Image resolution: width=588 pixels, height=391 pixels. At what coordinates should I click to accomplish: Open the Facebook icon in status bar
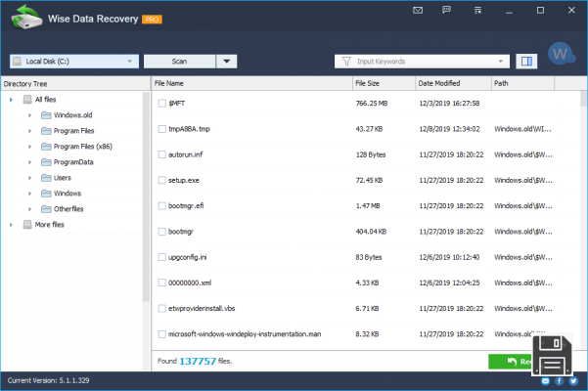559,381
